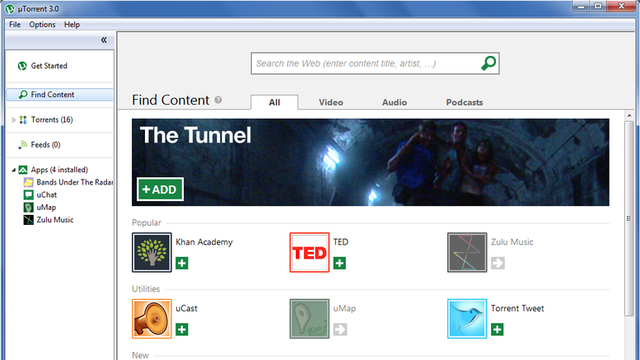
Task: Collapse the Apps (4 installed) tree node
Action: click(13, 170)
